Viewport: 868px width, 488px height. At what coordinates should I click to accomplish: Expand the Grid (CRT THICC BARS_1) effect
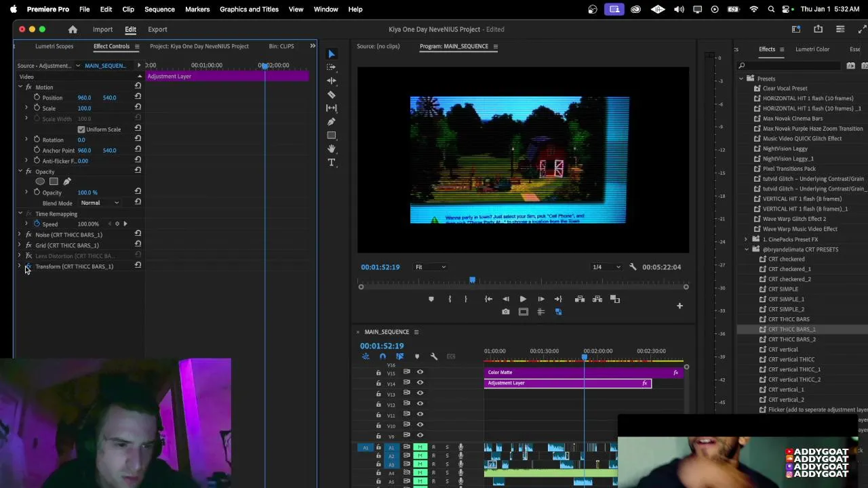pyautogui.click(x=20, y=245)
